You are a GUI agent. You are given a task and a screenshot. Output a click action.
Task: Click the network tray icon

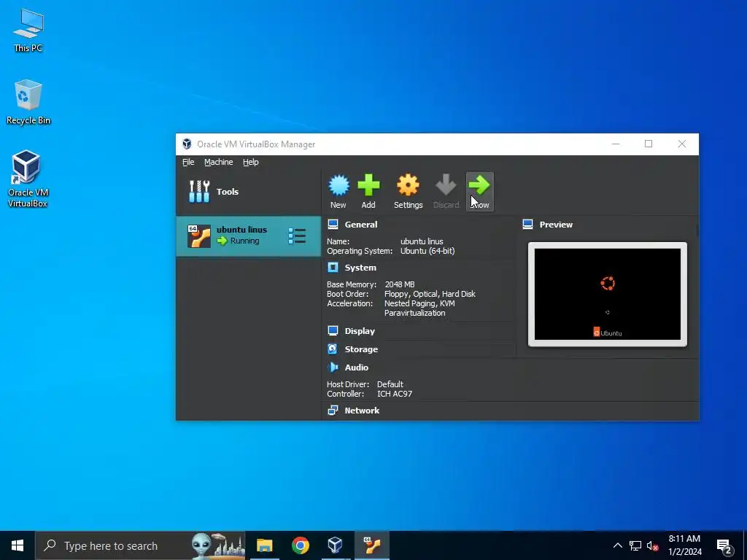635,545
